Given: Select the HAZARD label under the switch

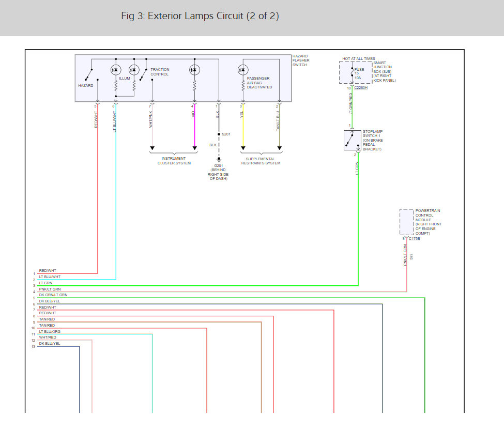Looking at the screenshot, I should click(x=86, y=85).
